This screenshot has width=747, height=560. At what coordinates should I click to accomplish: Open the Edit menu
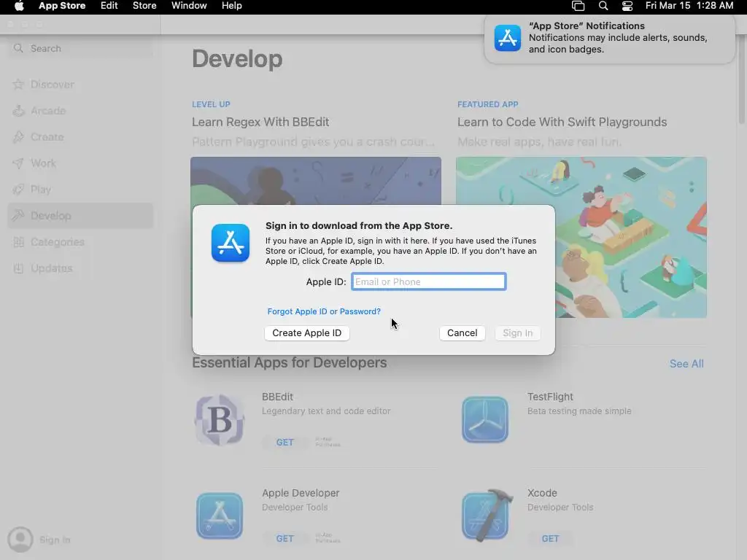click(109, 6)
